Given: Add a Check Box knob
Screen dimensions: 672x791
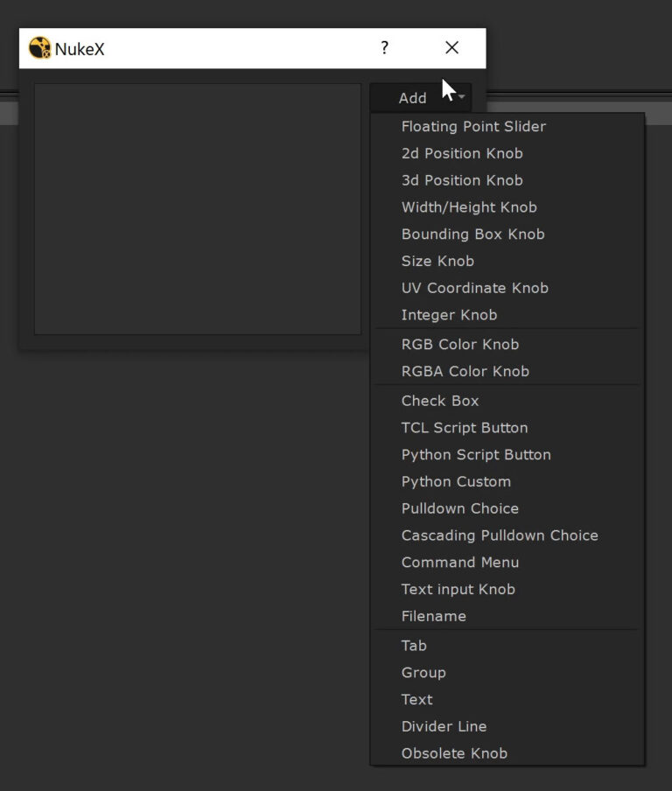Looking at the screenshot, I should [440, 401].
